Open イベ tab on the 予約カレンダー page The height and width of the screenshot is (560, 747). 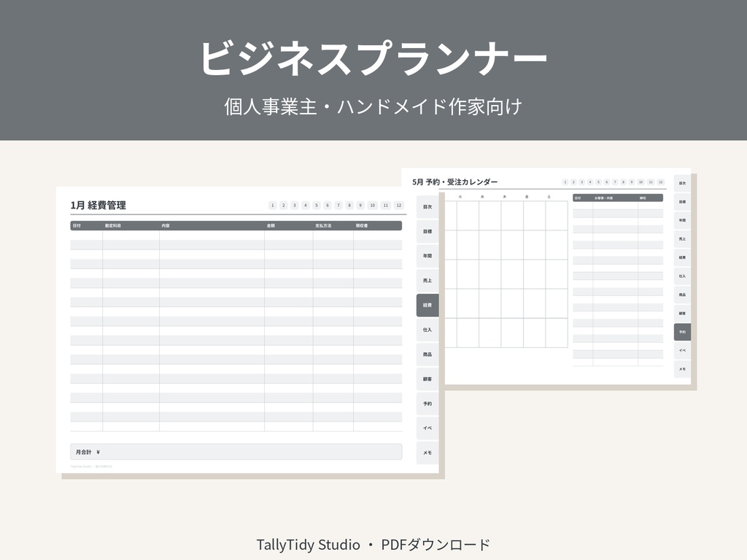coord(682,351)
